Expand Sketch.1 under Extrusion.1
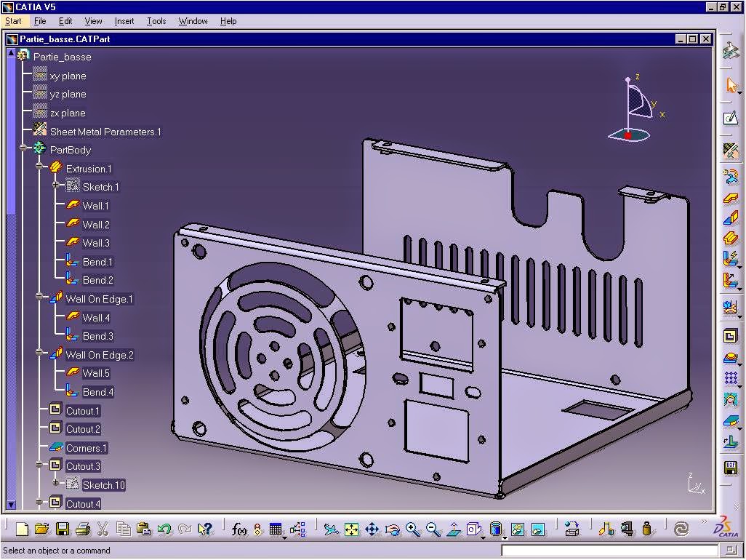The width and height of the screenshot is (746, 560). click(56, 184)
